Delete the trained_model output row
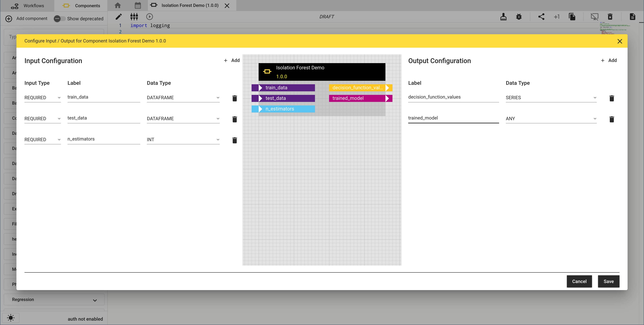This screenshot has width=644, height=325. point(611,119)
